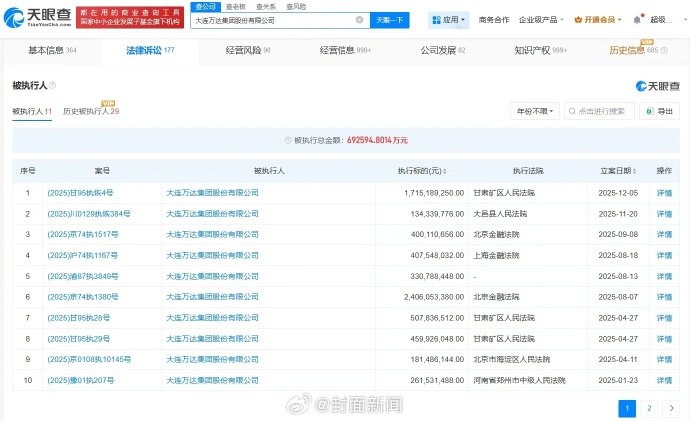
Task: Sort by 执行标的 column arrows
Action: tap(447, 171)
